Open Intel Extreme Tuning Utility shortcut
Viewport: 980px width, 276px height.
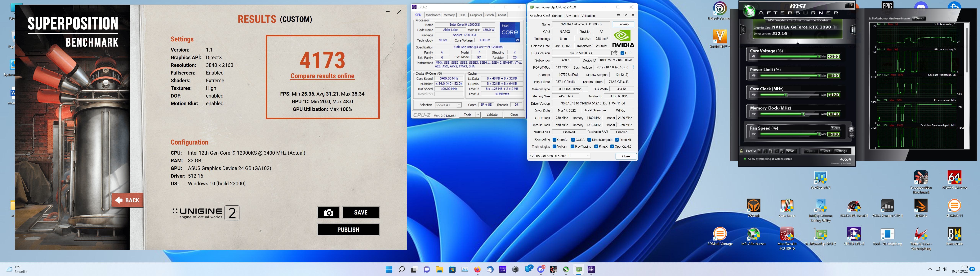point(820,210)
